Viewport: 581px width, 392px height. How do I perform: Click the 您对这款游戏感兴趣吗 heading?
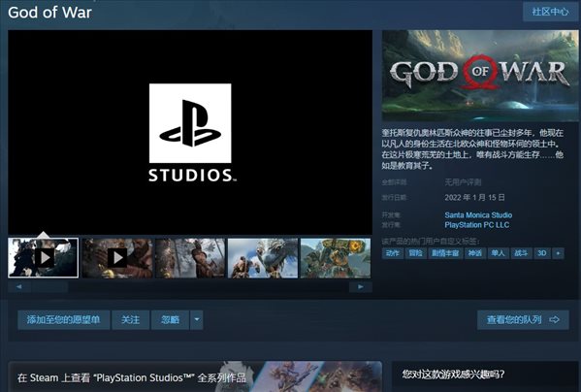454,375
